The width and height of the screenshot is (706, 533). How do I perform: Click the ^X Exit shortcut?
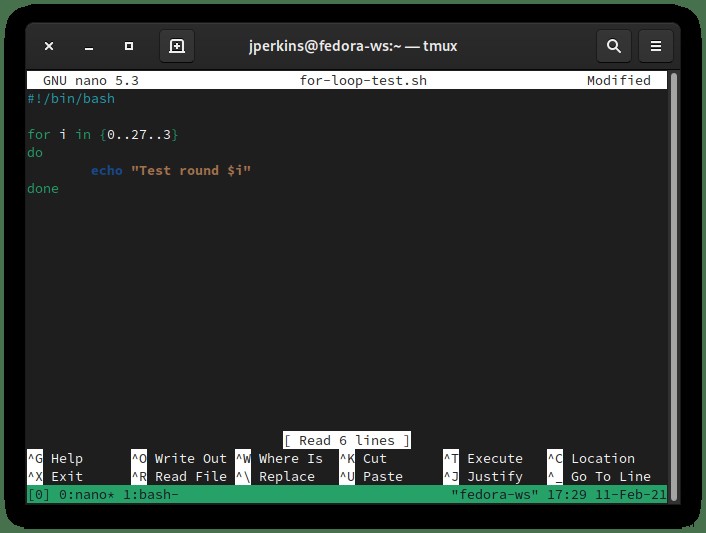click(55, 476)
